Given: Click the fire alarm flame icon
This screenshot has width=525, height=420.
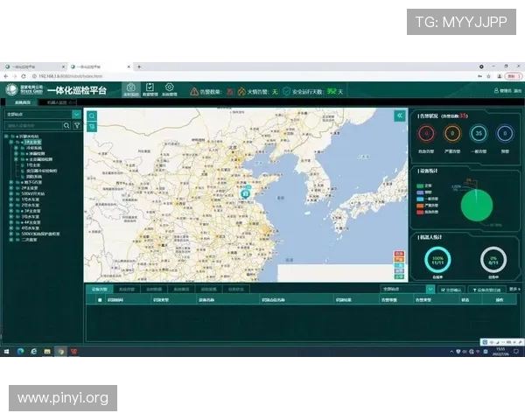Looking at the screenshot, I should (x=241, y=91).
